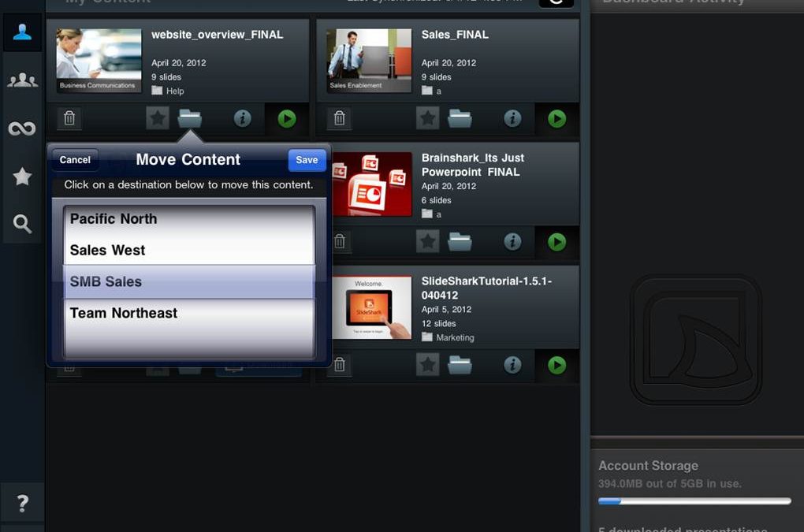The image size is (804, 532).
Task: Show info for website_overview_FINAL
Action: point(242,118)
